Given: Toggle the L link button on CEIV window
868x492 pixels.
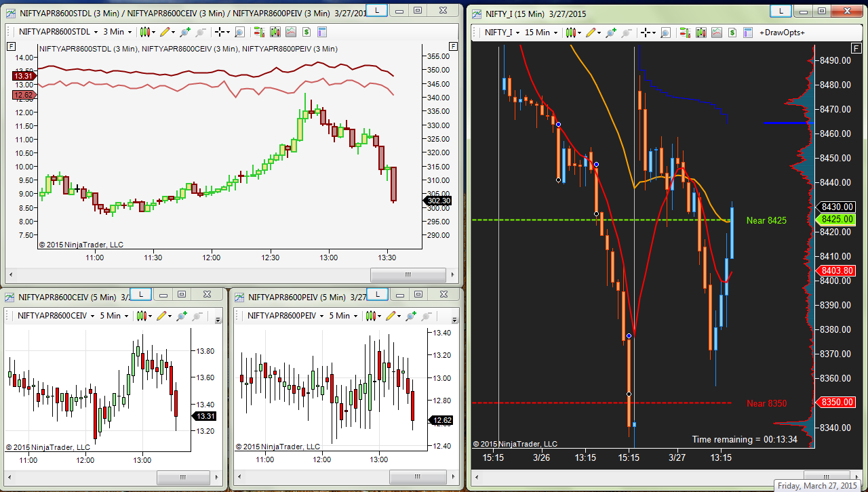Looking at the screenshot, I should point(140,294).
